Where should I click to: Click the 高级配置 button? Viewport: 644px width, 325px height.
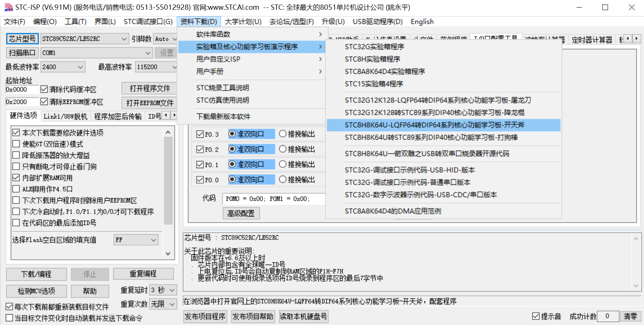tap(241, 214)
